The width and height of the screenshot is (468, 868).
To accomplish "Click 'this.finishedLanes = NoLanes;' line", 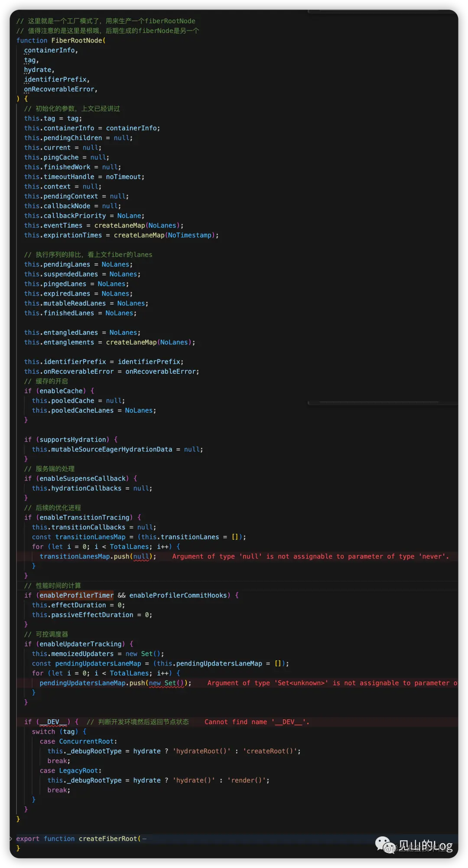I will click(x=80, y=313).
